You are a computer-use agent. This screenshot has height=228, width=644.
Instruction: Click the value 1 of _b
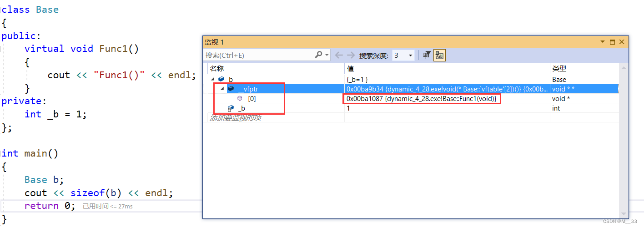click(348, 108)
